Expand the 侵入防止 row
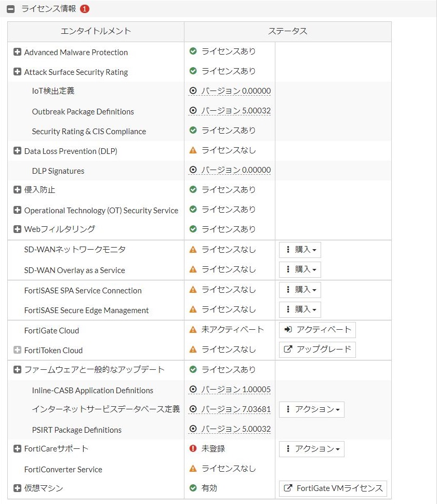 tap(17, 190)
